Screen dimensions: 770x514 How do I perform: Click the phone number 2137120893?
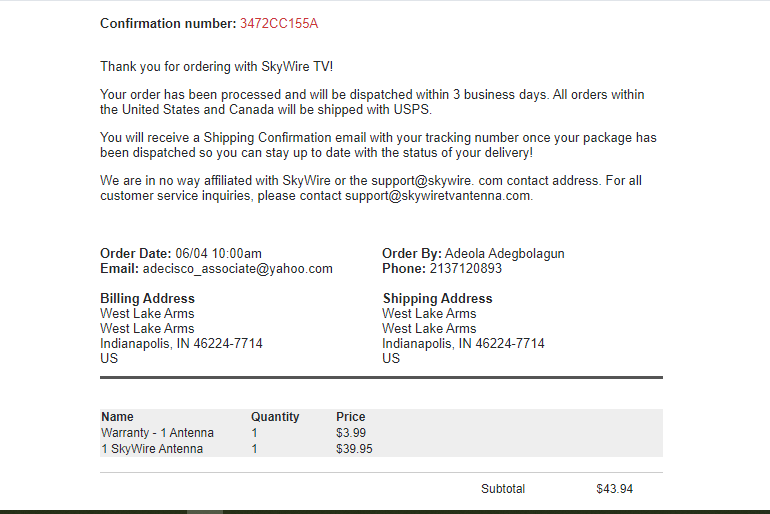point(466,269)
